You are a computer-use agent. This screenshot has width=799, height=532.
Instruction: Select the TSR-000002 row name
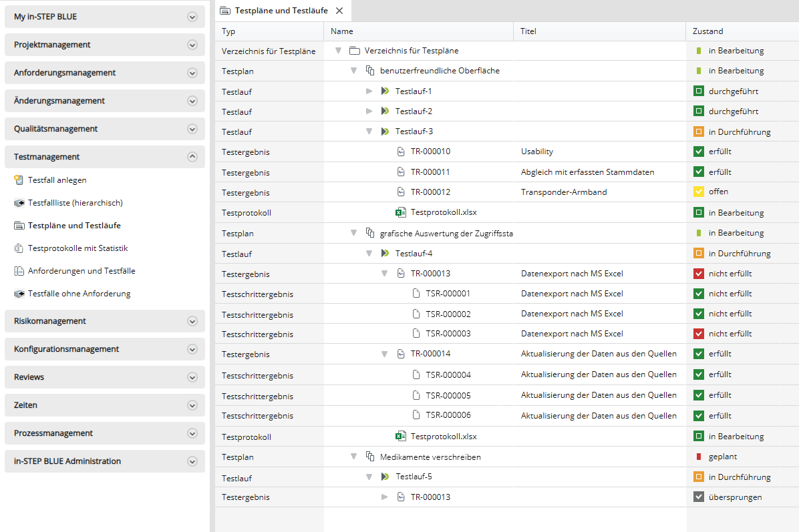(x=448, y=314)
